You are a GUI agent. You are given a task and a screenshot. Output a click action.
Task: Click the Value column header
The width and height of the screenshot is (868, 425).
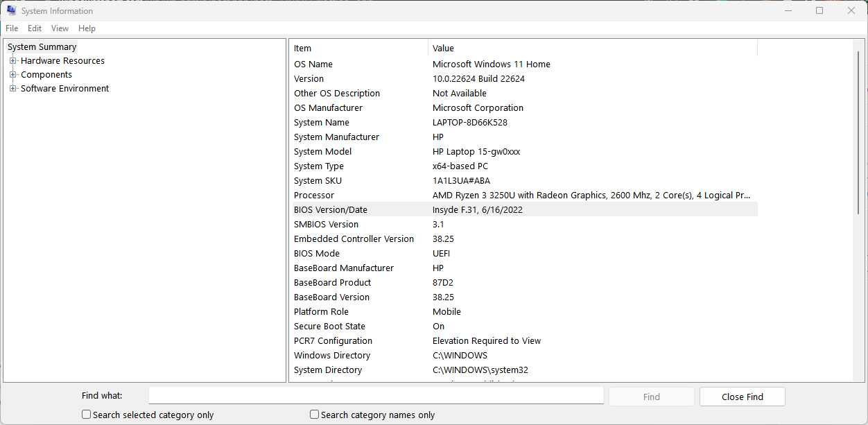click(x=592, y=49)
